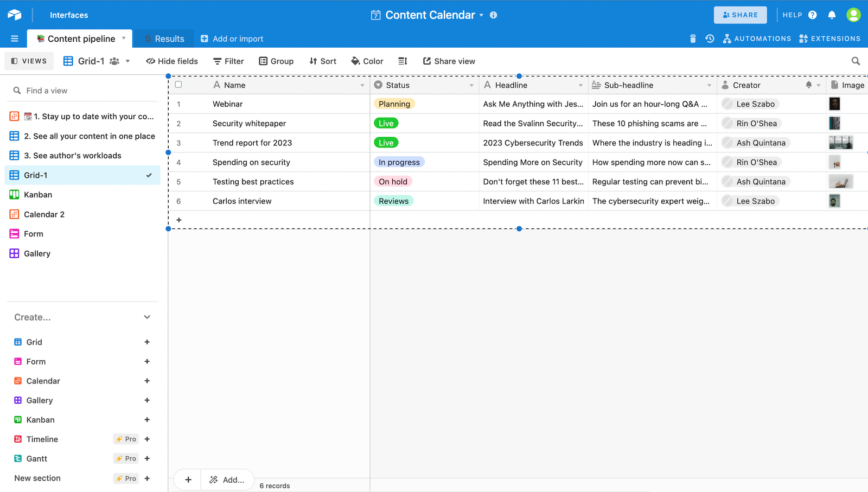The height and width of the screenshot is (492, 868).
Task: Open the Help question mark icon
Action: [812, 15]
